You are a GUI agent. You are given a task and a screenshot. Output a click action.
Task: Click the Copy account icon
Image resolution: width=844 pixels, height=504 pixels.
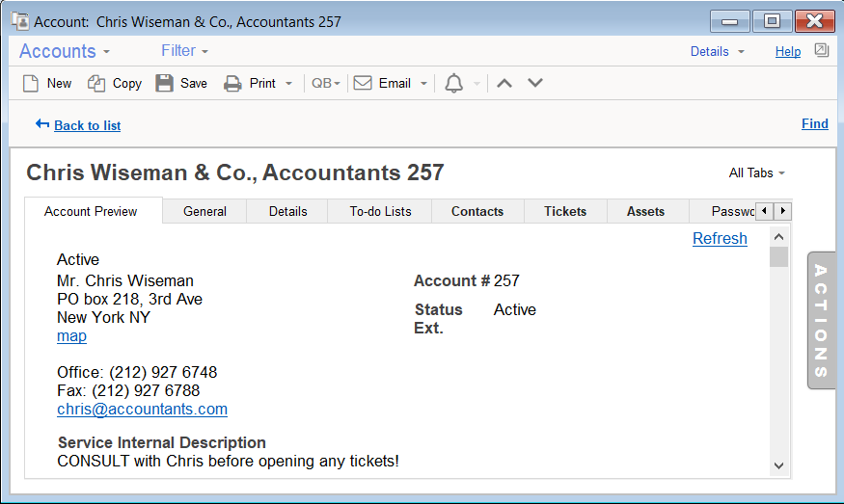[x=96, y=84]
